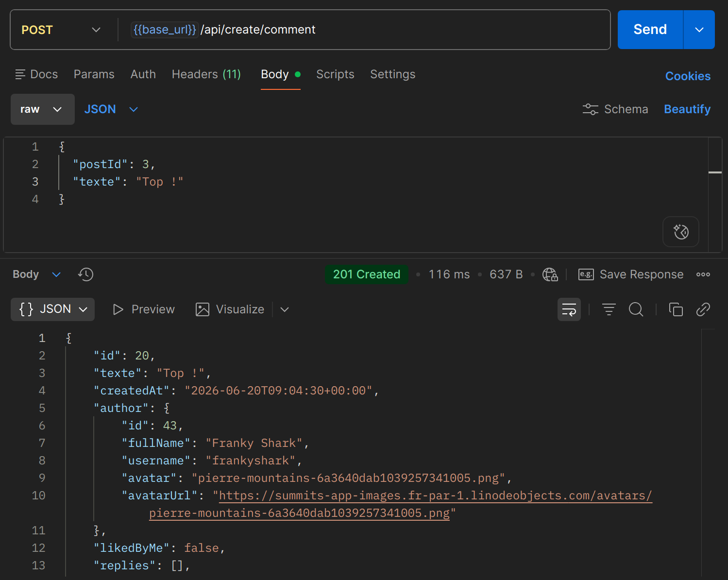Click the "postId" line in request body
Viewport: 728px width, 580px height.
tap(114, 164)
